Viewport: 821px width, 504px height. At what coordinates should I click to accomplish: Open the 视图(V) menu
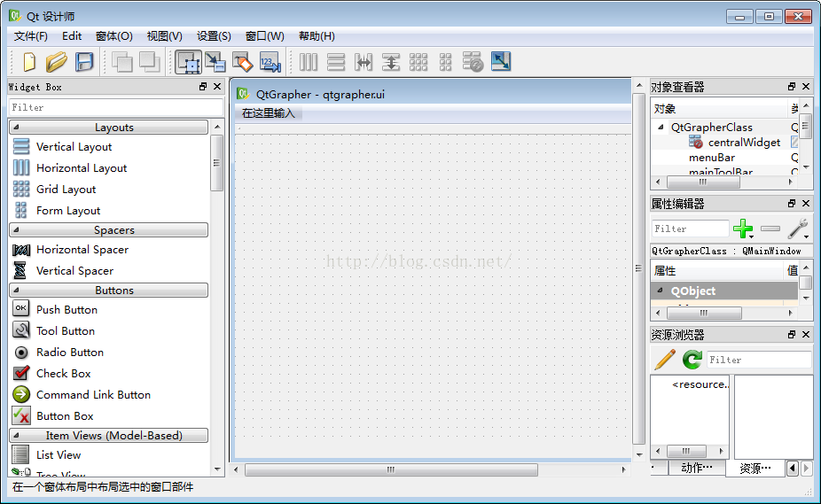point(164,36)
